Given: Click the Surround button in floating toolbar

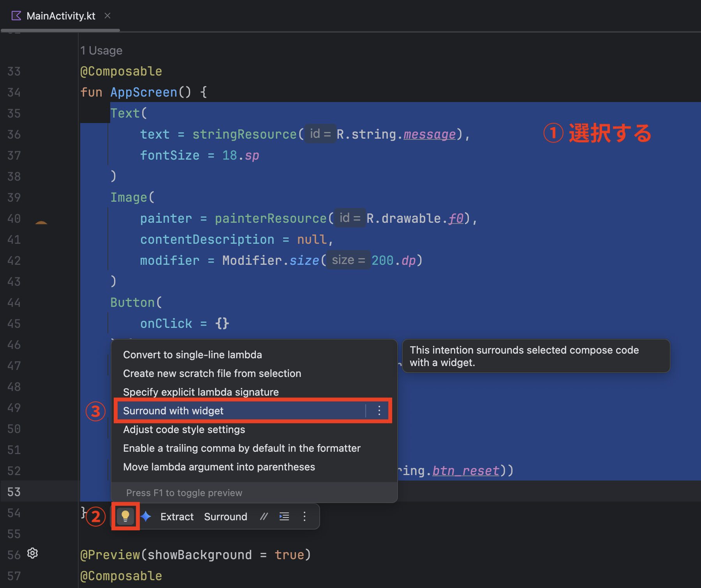Looking at the screenshot, I should 225,516.
